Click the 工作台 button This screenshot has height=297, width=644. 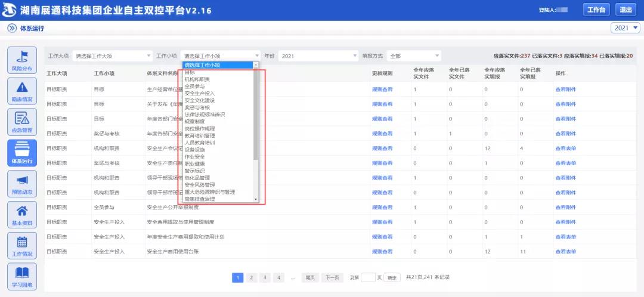tap(596, 10)
